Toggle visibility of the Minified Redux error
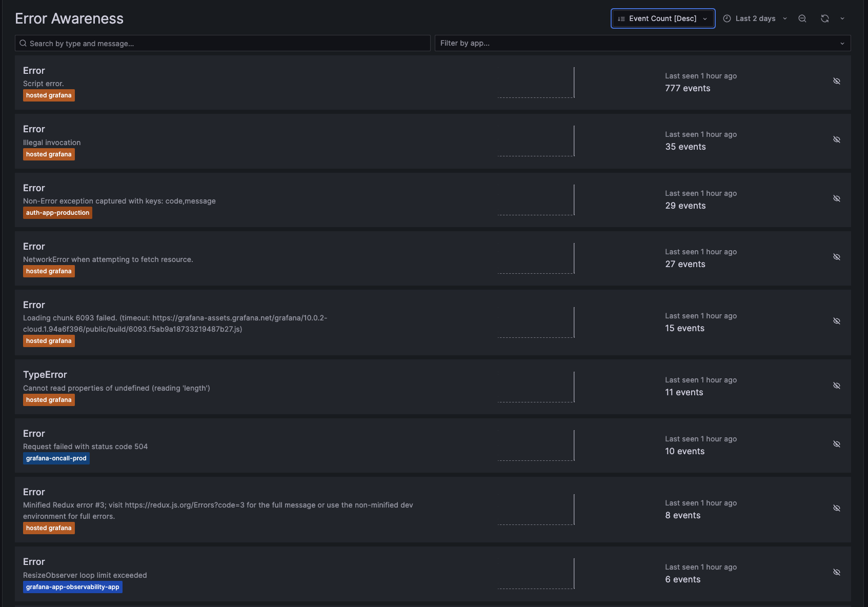868x607 pixels. (x=837, y=508)
